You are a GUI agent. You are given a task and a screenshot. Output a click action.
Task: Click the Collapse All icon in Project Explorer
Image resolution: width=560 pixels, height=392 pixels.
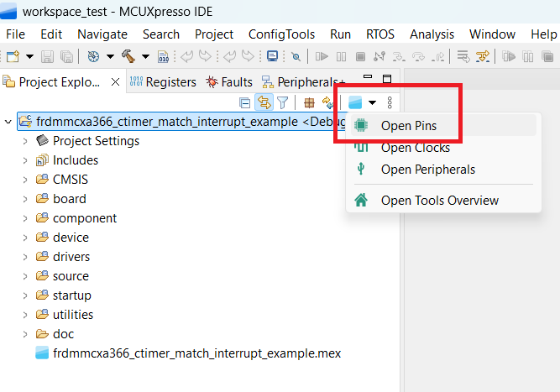tap(245, 102)
